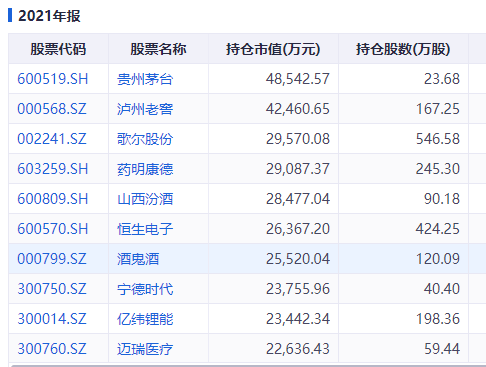The image size is (486, 367).
Task: Click the horizontal scrollbar below the table
Action: point(247,365)
